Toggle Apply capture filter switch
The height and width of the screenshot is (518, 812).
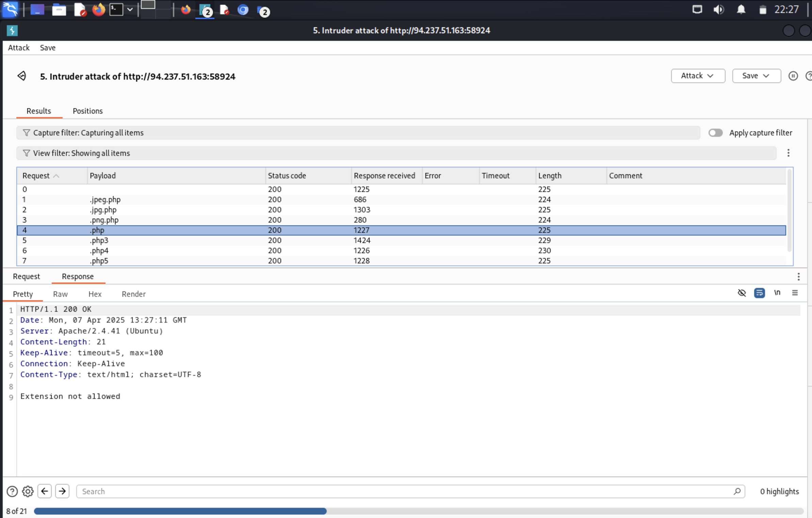715,133
